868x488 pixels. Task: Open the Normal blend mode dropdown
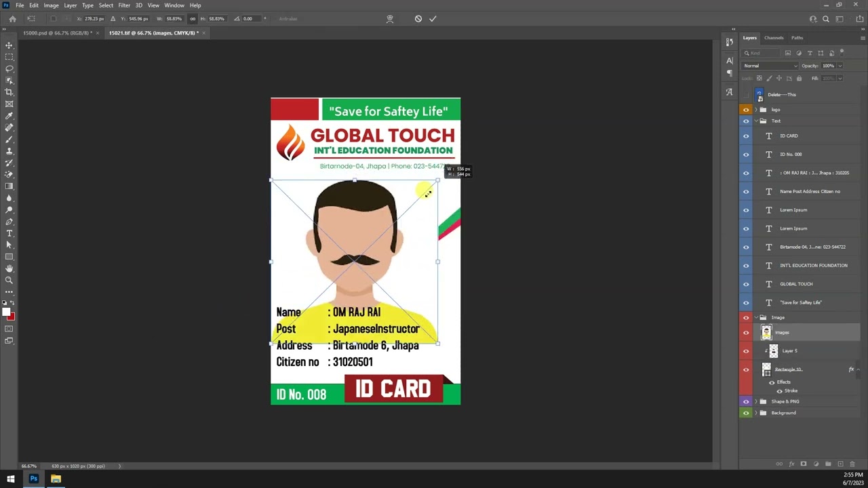pyautogui.click(x=770, y=66)
